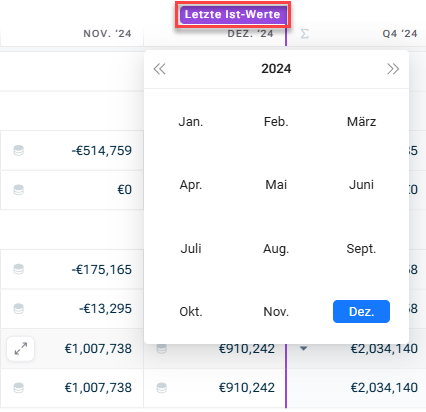Select Dez. in the month picker
Image resolution: width=426 pixels, height=412 pixels.
361,312
